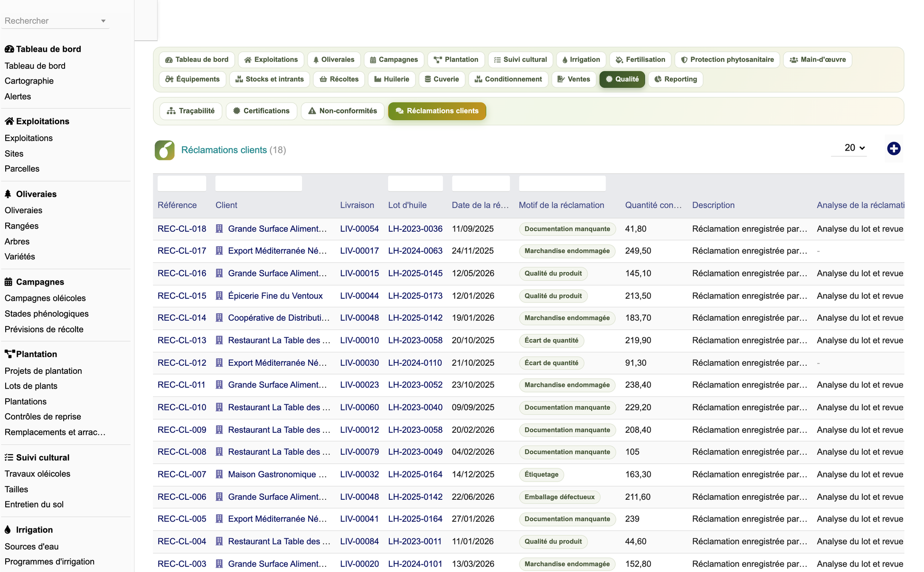Image resolution: width=924 pixels, height=572 pixels.
Task: Open the Rechercher dropdown in sidebar
Action: tap(56, 21)
